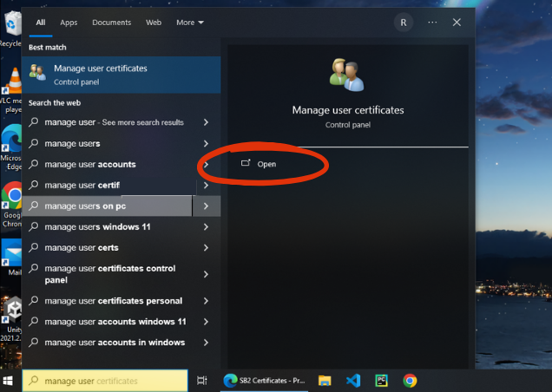Click the taskbar search input field

click(105, 381)
